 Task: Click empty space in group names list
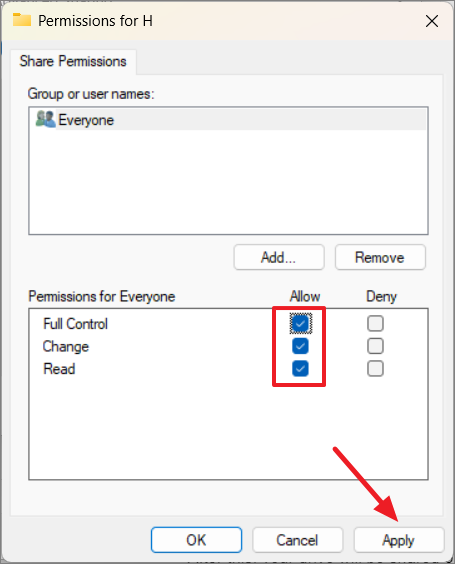coord(228,182)
